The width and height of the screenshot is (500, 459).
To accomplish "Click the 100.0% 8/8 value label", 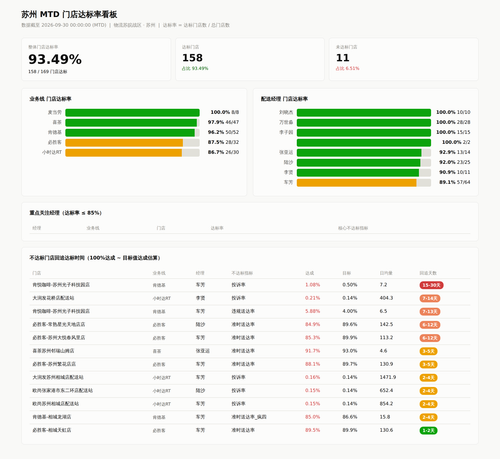I will (x=225, y=112).
